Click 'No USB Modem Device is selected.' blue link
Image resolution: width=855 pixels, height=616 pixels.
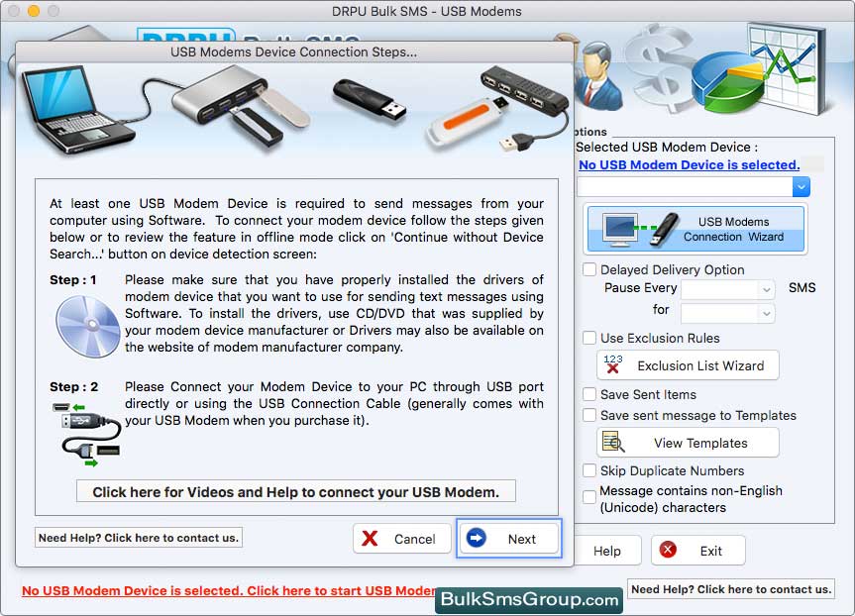tap(690, 164)
